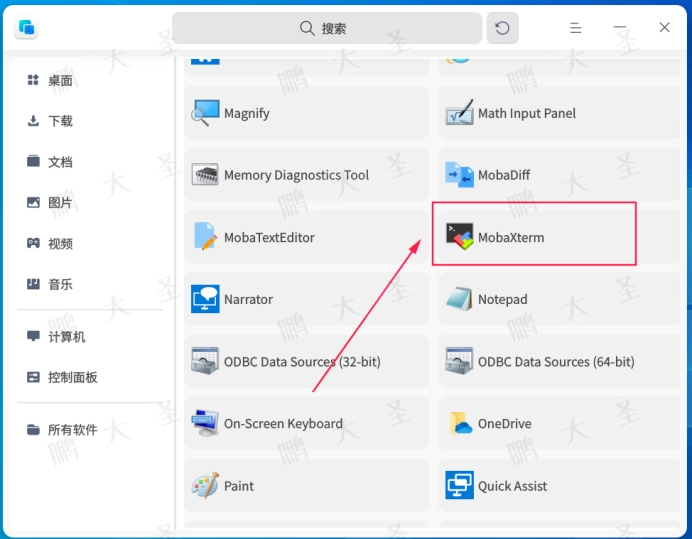This screenshot has width=692, height=539.
Task: Click the 文档 documents icon
Action: coord(33,161)
